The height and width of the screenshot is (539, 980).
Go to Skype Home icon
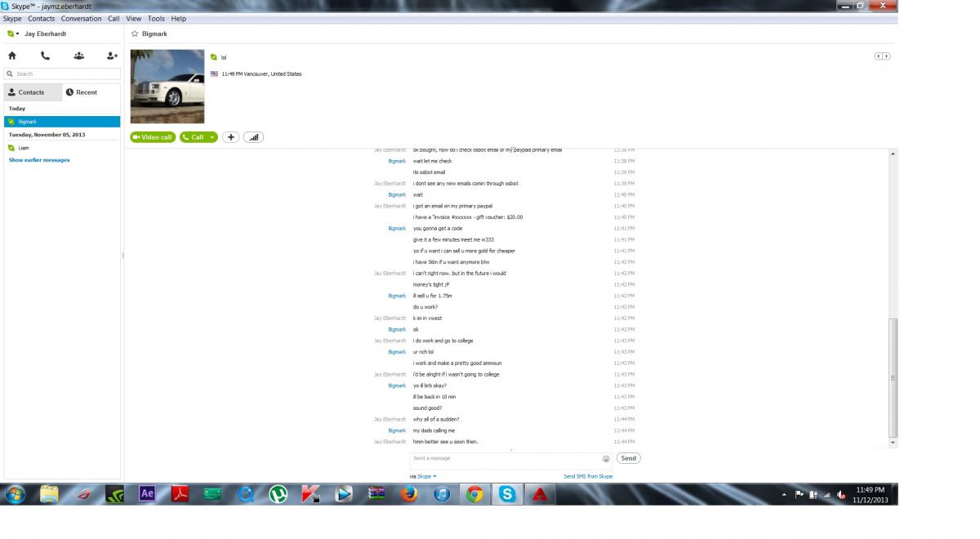tap(12, 56)
